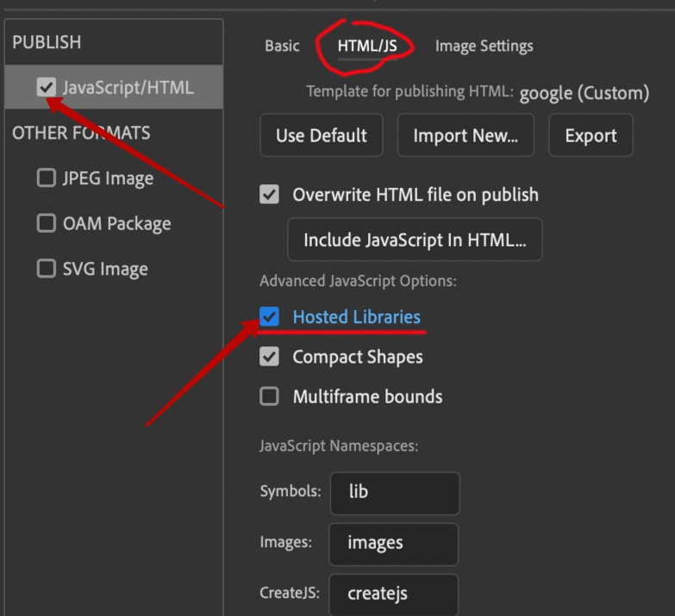Edit the Symbols namespace field
675x616 pixels.
(395, 493)
